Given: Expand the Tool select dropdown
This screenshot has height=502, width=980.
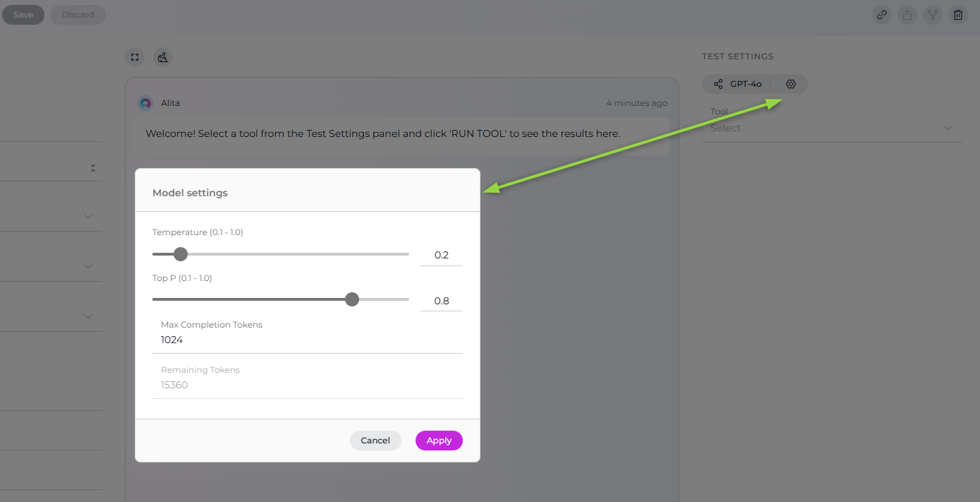Looking at the screenshot, I should tap(831, 128).
